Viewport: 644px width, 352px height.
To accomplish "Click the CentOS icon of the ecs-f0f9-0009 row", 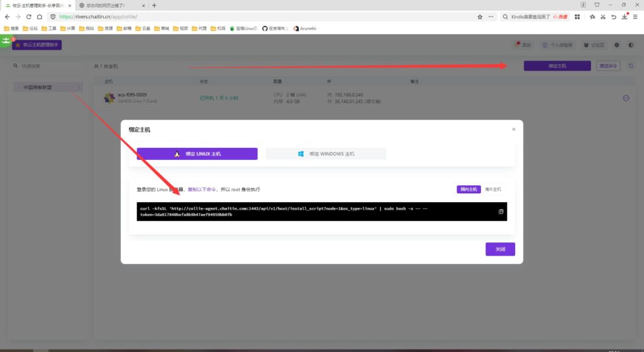I will [109, 98].
